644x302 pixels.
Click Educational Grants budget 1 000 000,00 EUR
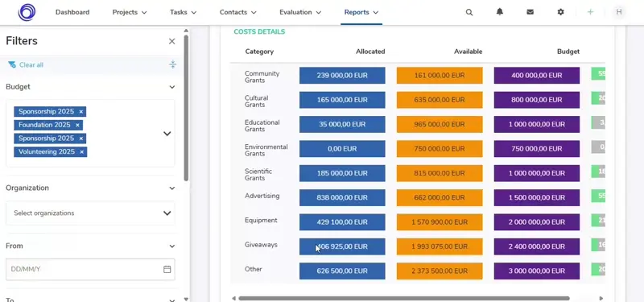coord(537,124)
